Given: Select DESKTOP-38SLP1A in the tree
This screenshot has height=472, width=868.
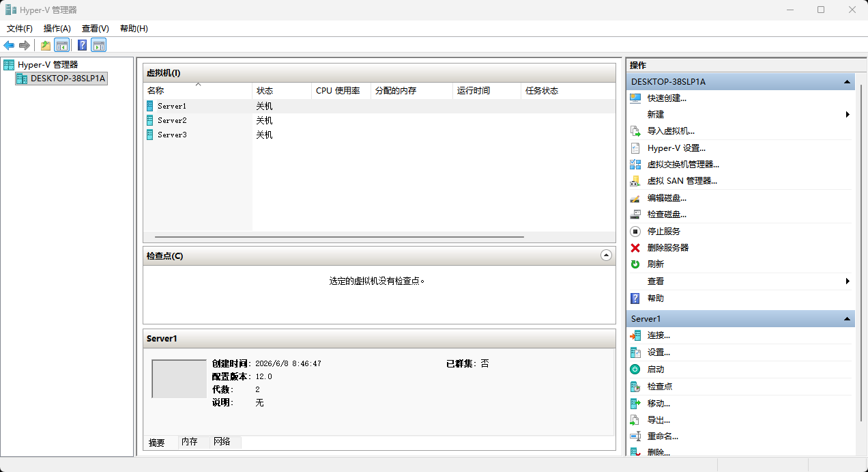Looking at the screenshot, I should coord(68,79).
